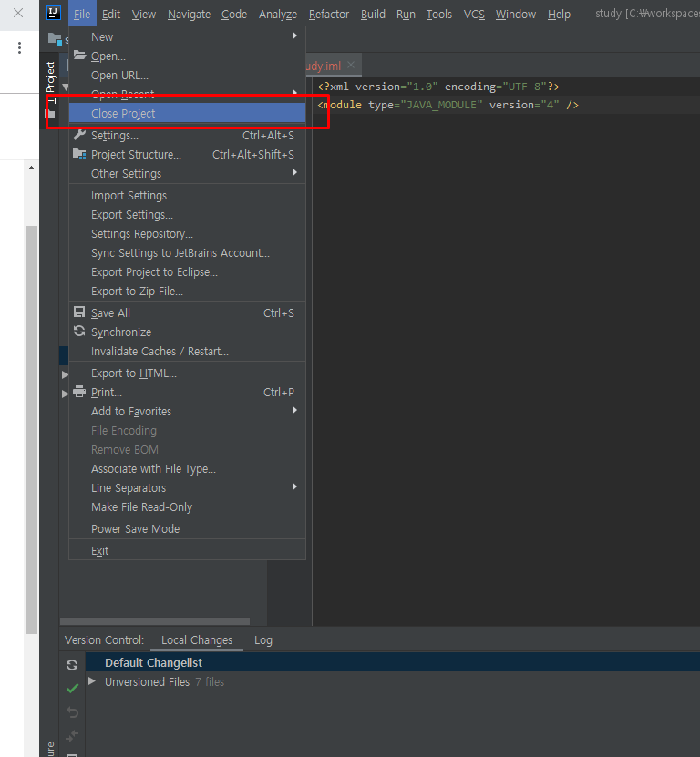Open the Edit menu
The image size is (700, 757).
tap(111, 14)
